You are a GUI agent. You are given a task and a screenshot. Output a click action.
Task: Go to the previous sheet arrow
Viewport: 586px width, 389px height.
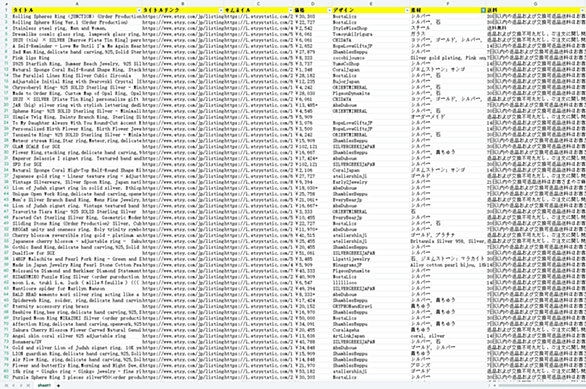[13, 385]
